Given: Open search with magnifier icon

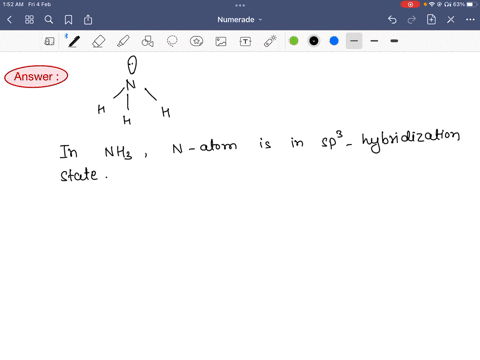Looking at the screenshot, I should tap(49, 20).
